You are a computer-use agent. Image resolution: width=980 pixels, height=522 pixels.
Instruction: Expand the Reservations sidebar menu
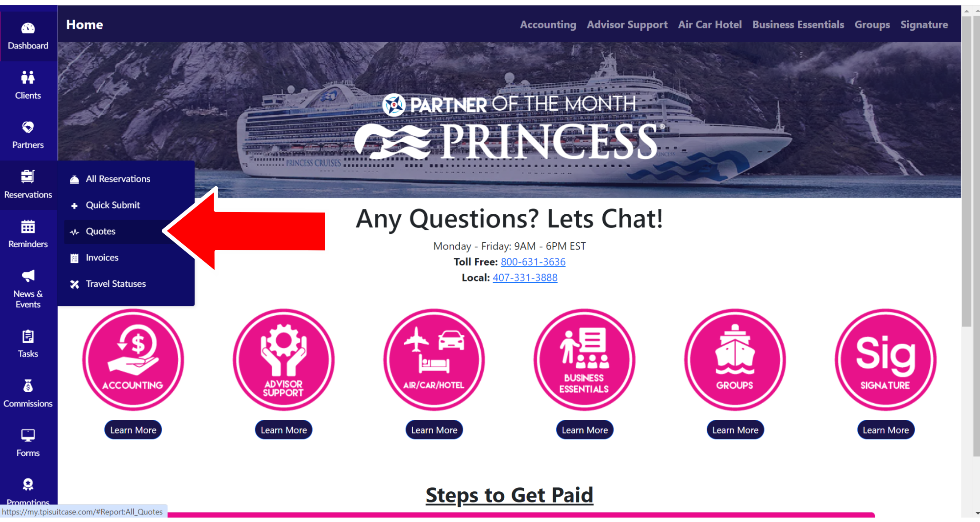coord(28,185)
